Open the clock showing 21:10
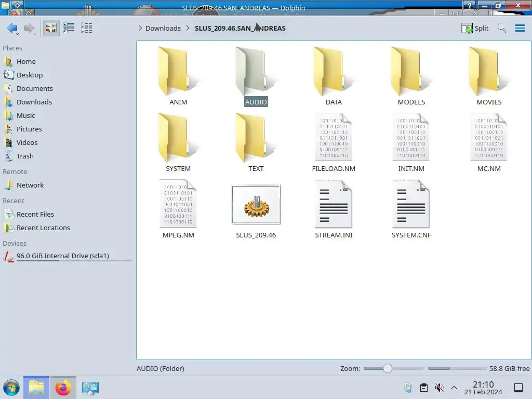Image resolution: width=532 pixels, height=399 pixels. pyautogui.click(x=483, y=388)
